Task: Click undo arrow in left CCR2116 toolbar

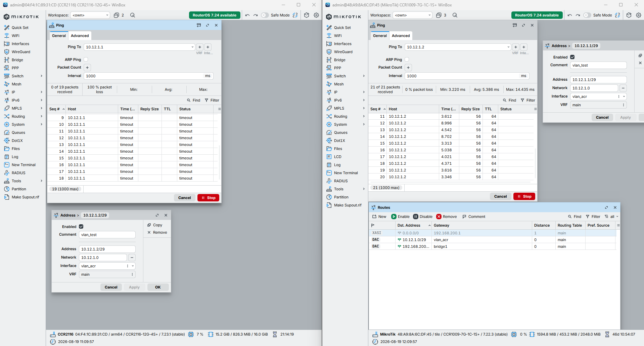Action: (247, 15)
